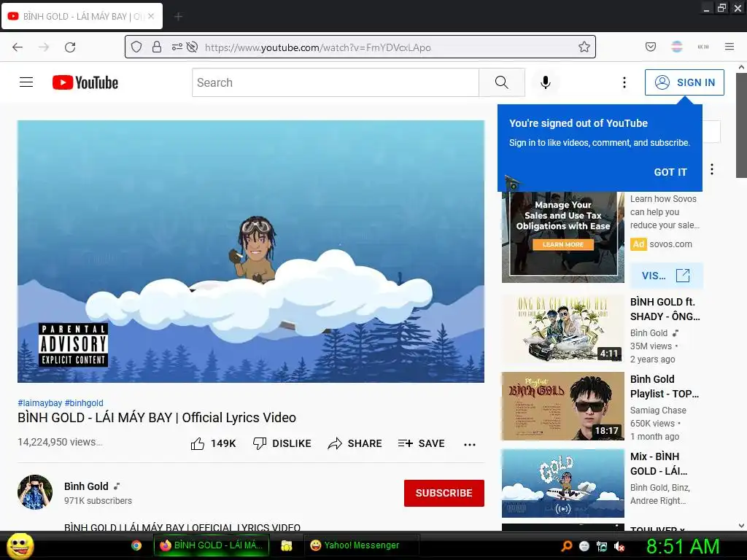Click the BÌNH GOLD ft. SHADY video title

665,309
